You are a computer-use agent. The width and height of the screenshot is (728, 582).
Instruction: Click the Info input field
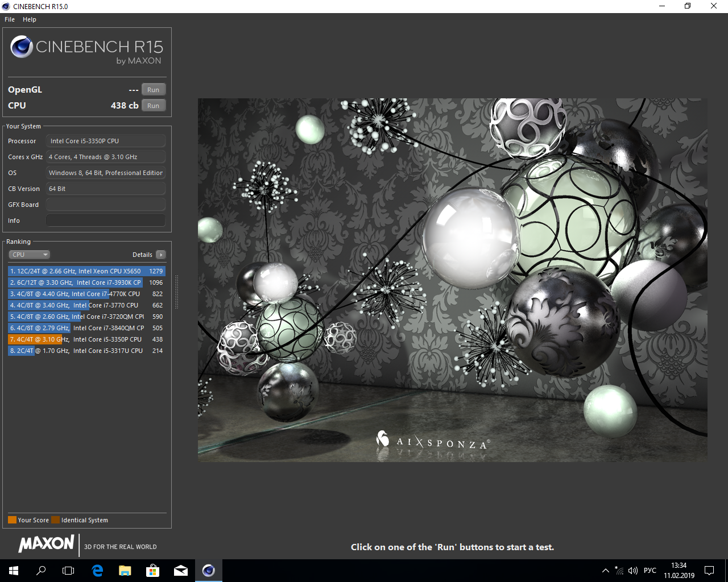coord(106,221)
